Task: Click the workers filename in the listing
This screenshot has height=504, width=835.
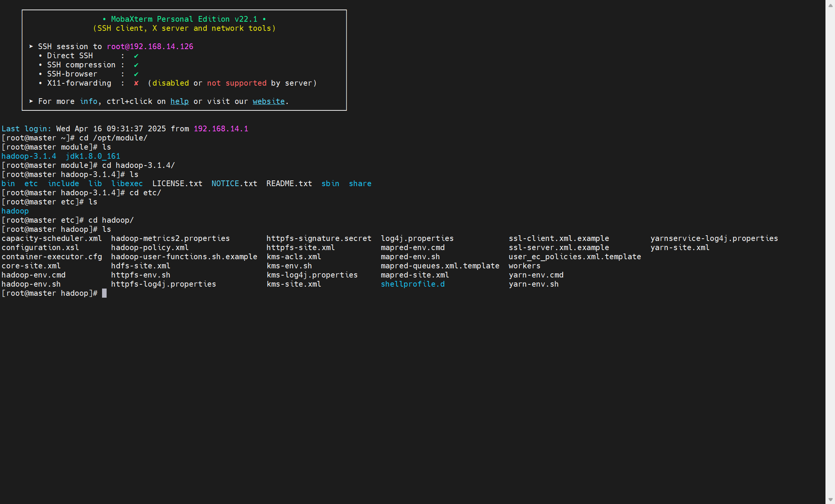Action: (x=524, y=266)
